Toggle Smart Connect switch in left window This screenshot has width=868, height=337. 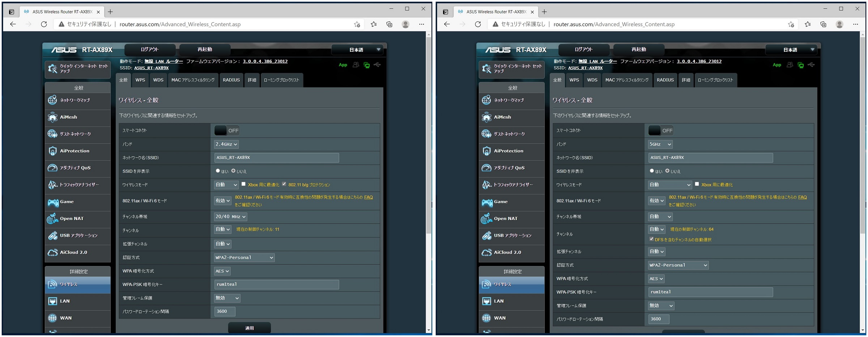coord(227,130)
